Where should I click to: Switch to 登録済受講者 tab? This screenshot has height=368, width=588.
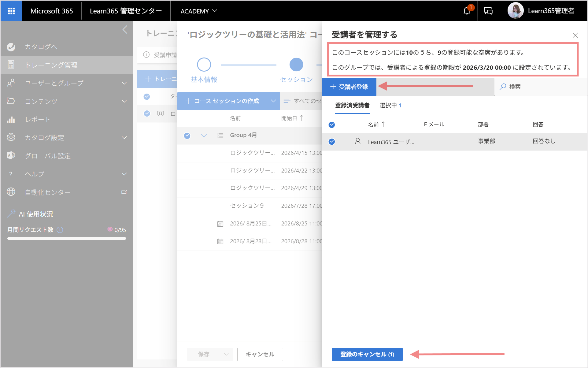(352, 106)
